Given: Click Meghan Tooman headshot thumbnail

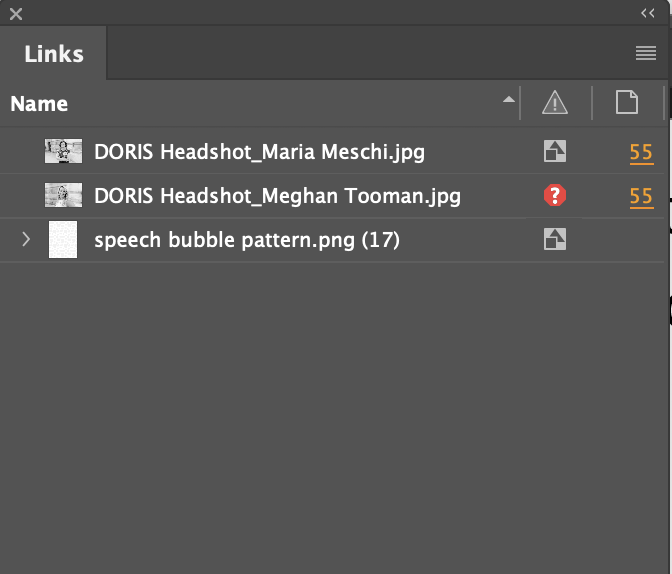Looking at the screenshot, I should pos(63,195).
